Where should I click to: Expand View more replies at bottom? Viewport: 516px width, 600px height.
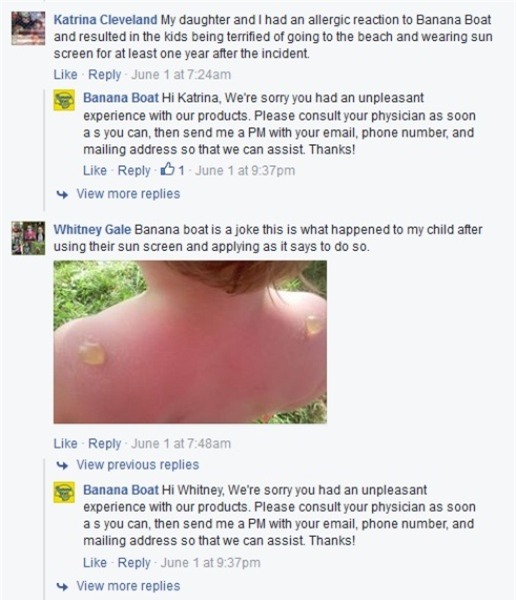128,586
